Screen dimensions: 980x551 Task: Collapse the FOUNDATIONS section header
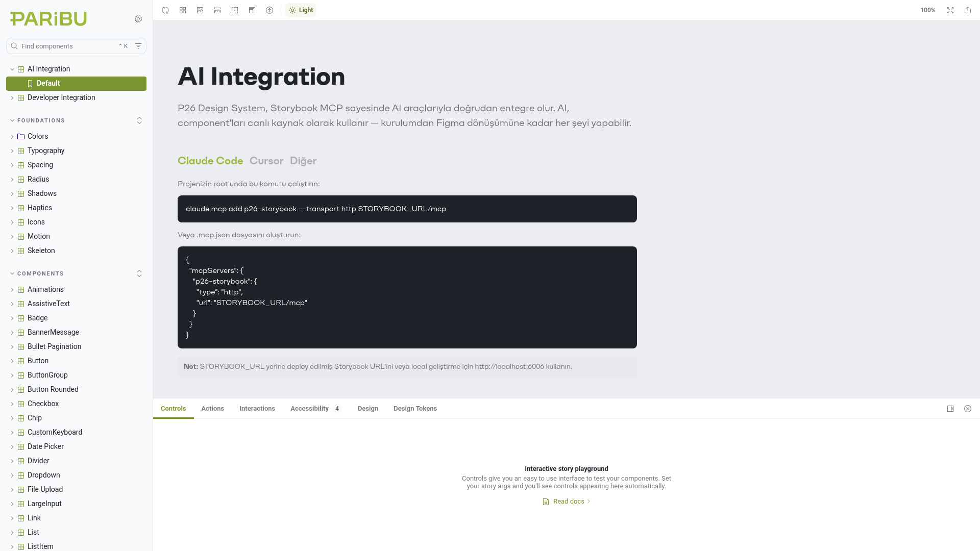41,120
